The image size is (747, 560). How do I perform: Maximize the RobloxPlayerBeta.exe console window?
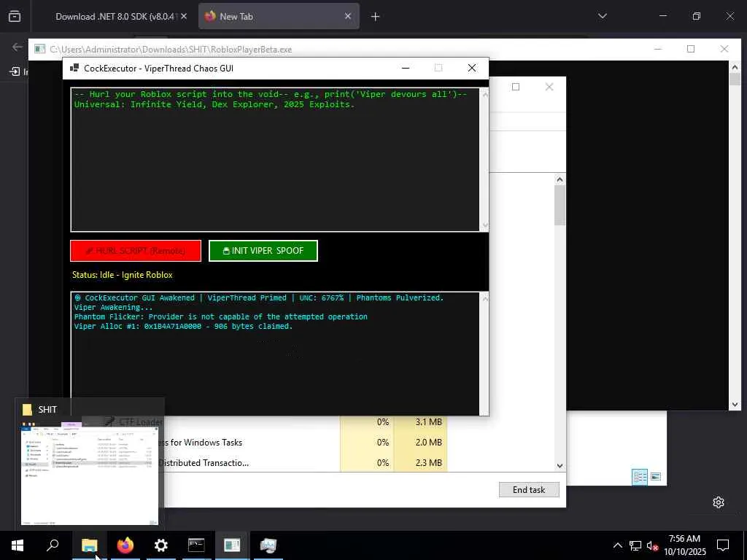691,49
